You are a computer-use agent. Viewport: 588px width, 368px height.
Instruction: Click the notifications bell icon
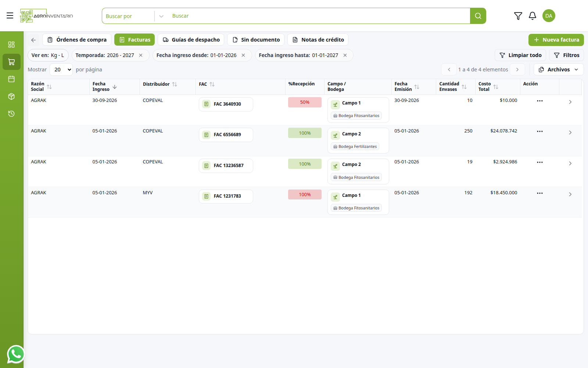[533, 16]
